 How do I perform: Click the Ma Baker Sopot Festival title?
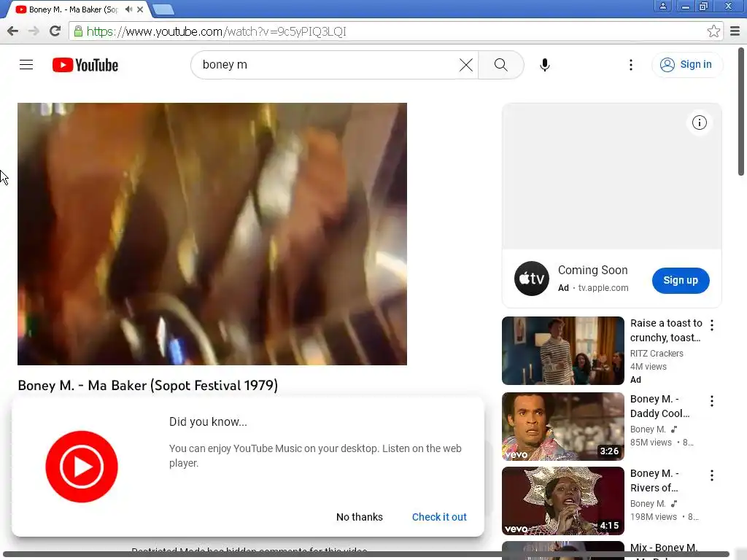(147, 385)
